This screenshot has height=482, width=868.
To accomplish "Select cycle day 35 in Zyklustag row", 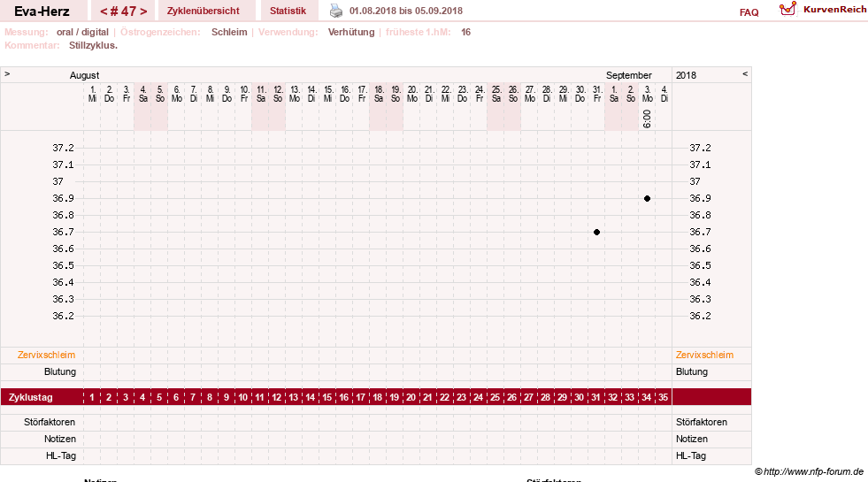I will coord(664,397).
